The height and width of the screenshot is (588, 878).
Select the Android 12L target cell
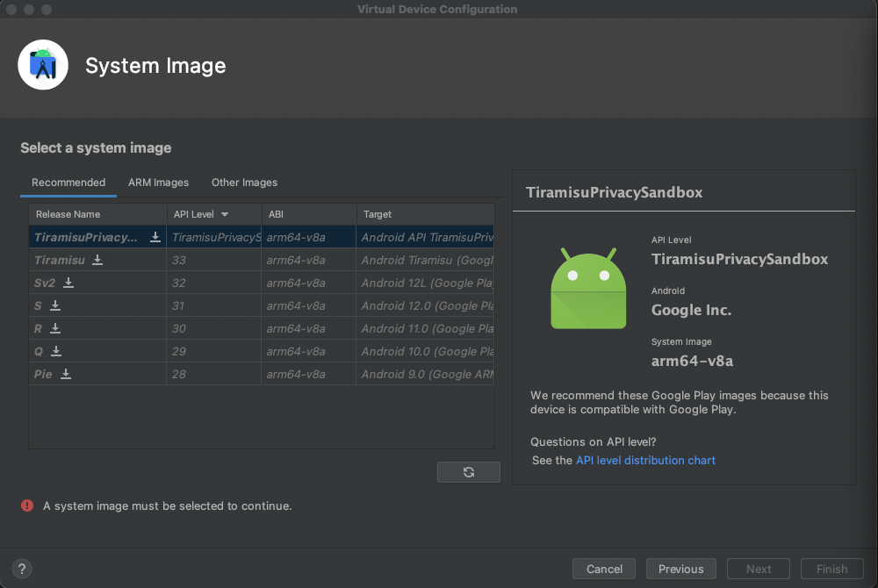(425, 283)
